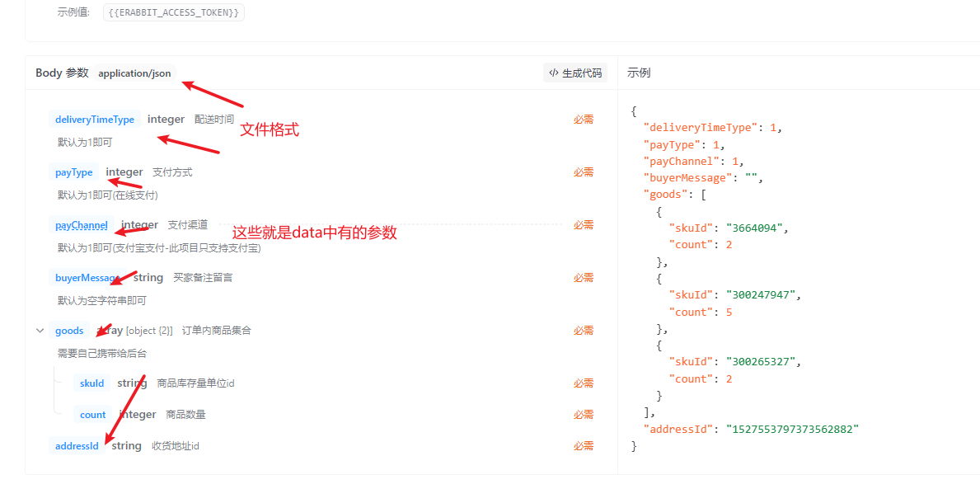The width and height of the screenshot is (980, 503).
Task: Click the 示例 panel heading
Action: (x=639, y=73)
